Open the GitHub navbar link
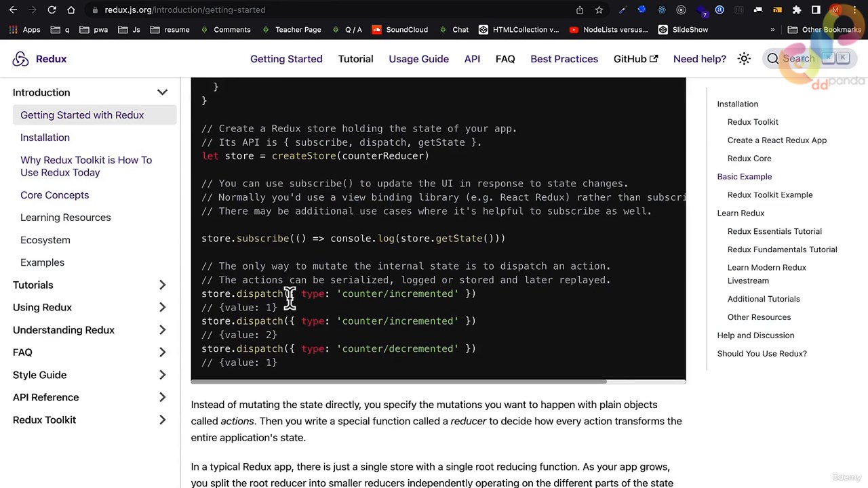This screenshot has height=488, width=868. 635,59
